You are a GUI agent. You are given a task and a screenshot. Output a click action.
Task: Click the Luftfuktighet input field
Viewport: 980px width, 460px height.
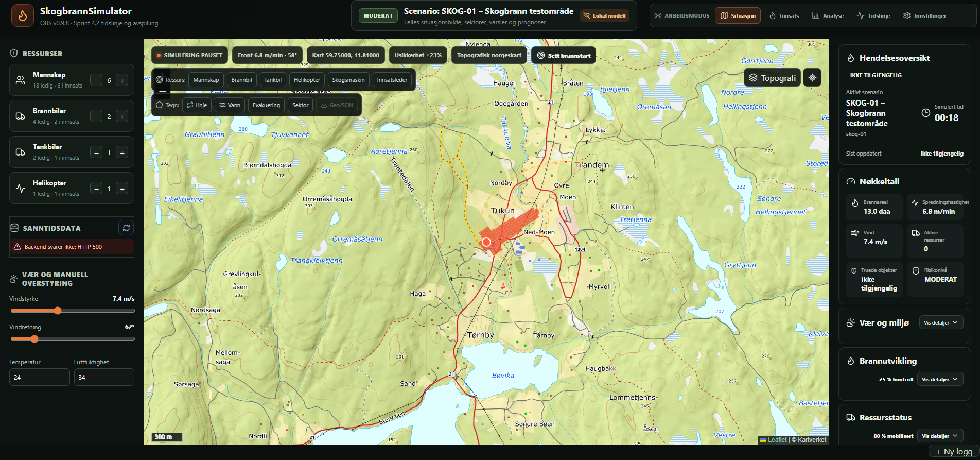(104, 377)
